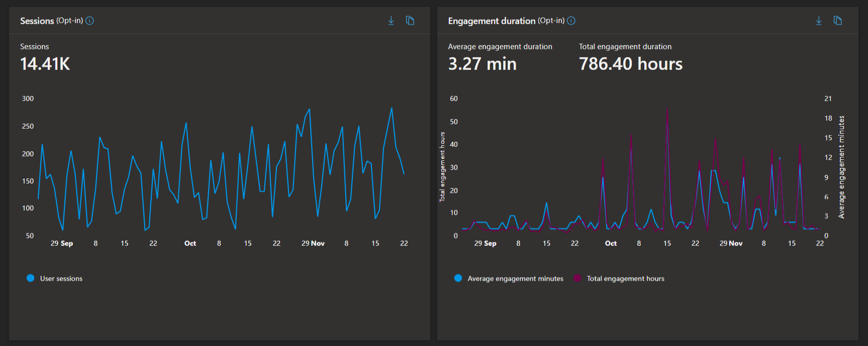Click the Oct label on Sessions axis

pos(190,243)
